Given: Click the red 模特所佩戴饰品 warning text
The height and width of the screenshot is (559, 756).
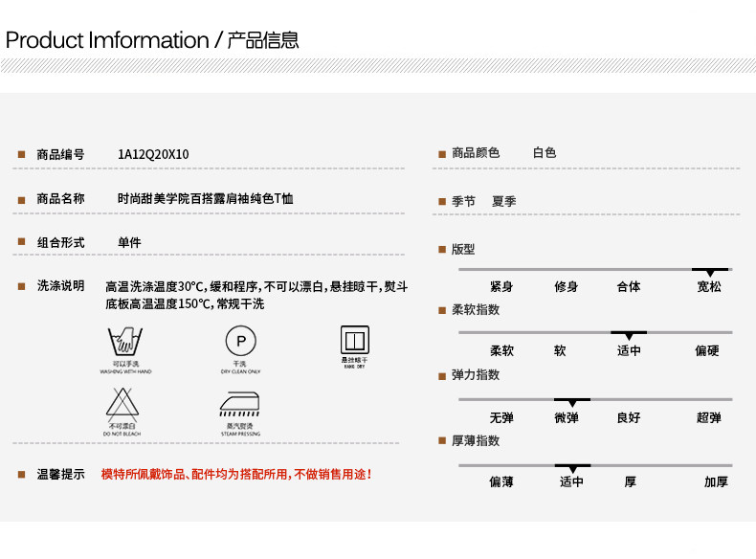Looking at the screenshot, I should click(x=236, y=474).
